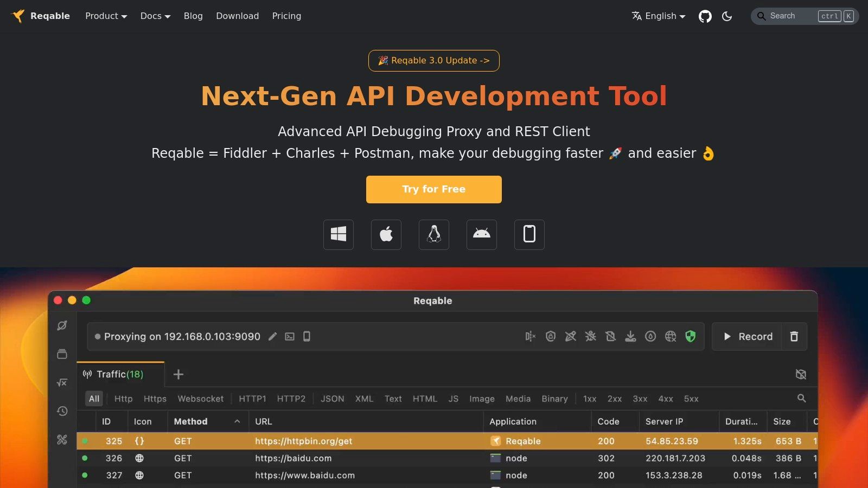The width and height of the screenshot is (868, 488).
Task: Click the Search input field
Action: (805, 16)
